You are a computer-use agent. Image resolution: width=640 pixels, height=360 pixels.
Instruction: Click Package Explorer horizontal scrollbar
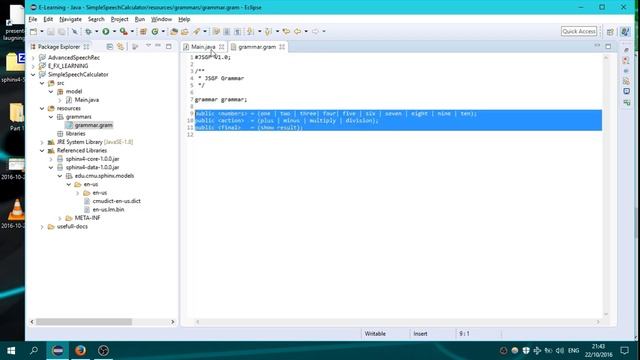click(84, 322)
